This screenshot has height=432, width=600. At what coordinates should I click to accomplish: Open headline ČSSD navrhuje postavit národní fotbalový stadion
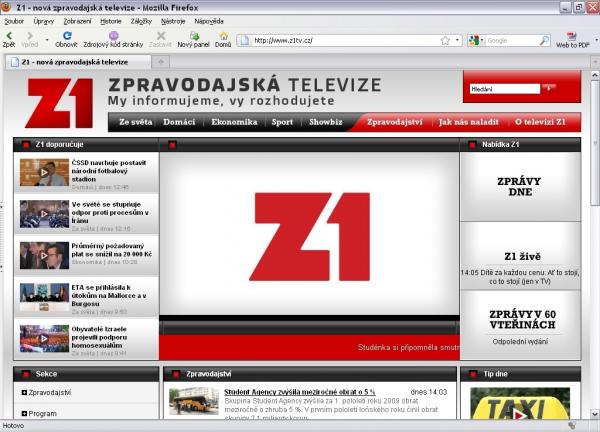pyautogui.click(x=109, y=171)
